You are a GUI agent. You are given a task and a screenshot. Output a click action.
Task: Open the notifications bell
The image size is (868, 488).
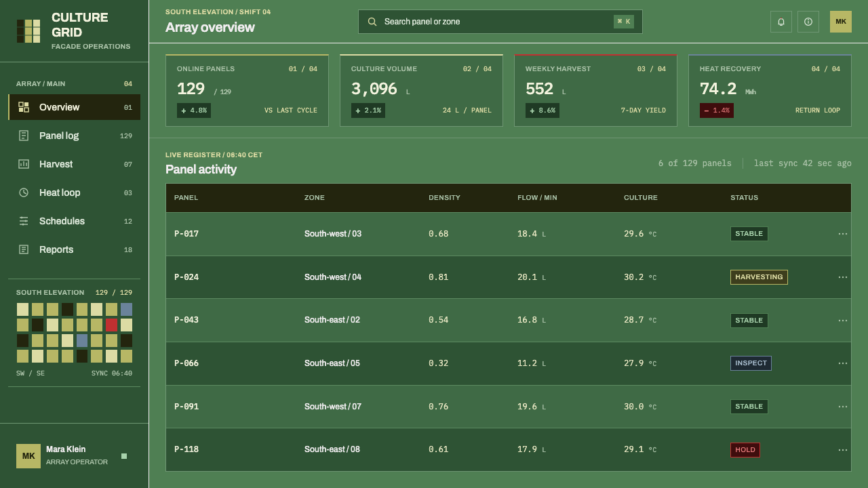[781, 22]
